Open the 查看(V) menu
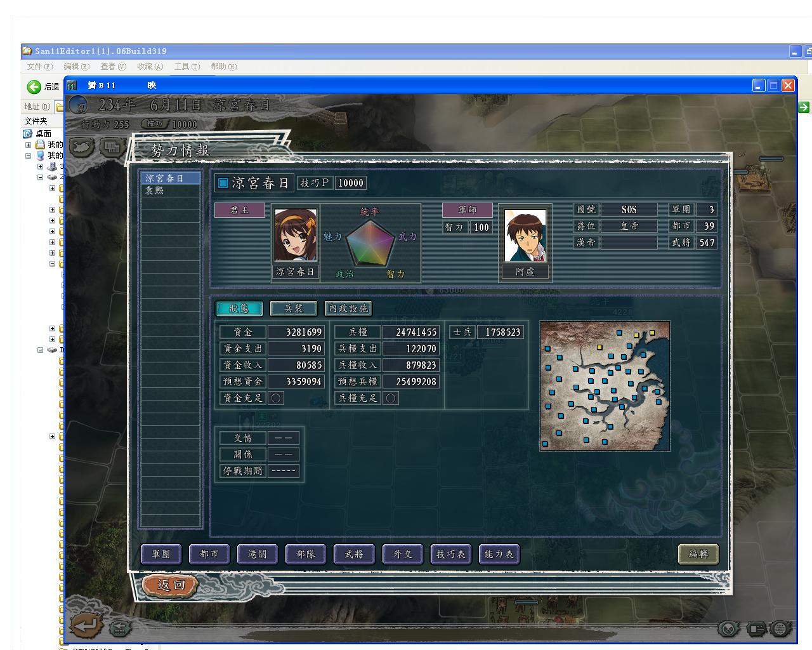The image size is (812, 650). [x=113, y=67]
